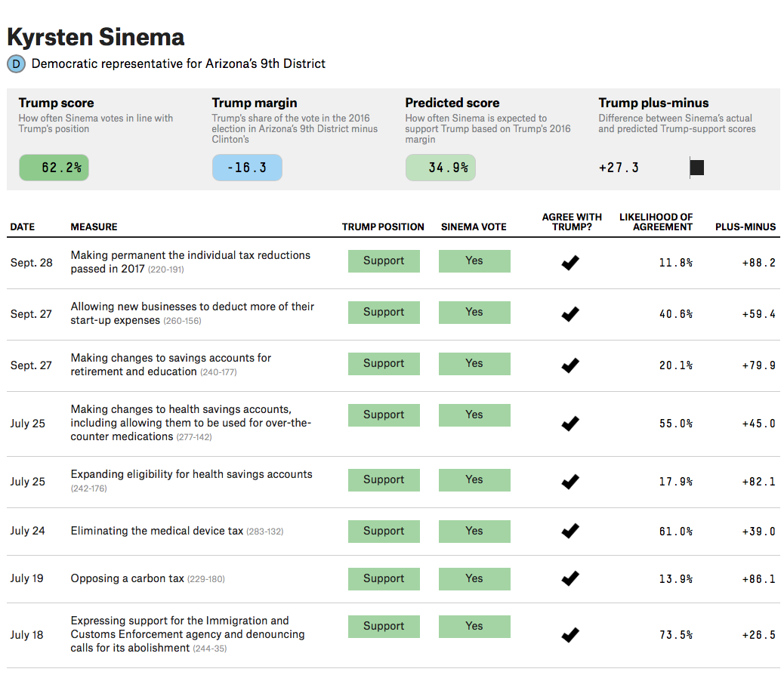Viewport: 784px width, 675px height.
Task: Click the blue -16.3 Trump margin badge
Action: (247, 168)
